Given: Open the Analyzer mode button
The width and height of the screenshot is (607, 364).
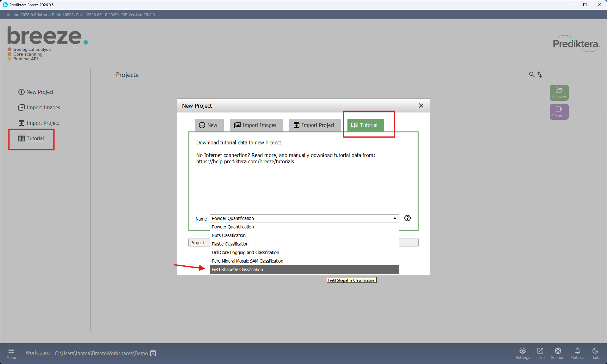Looking at the screenshot, I should point(559,93).
